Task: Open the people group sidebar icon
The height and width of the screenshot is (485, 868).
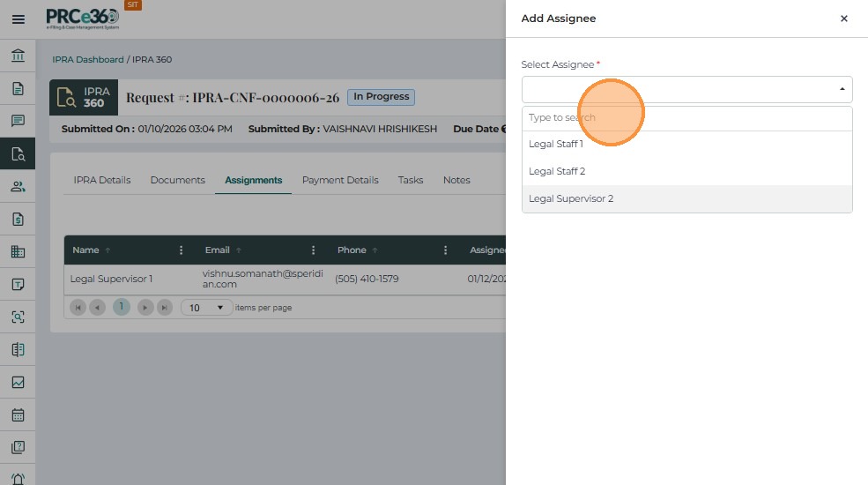Action: tap(18, 187)
